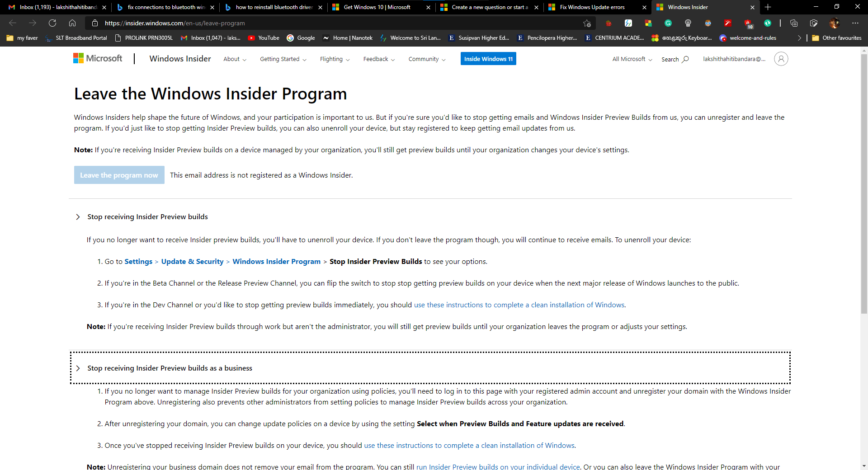The height and width of the screenshot is (470, 868).
Task: Open the All Microsoft dropdown
Action: coord(632,59)
